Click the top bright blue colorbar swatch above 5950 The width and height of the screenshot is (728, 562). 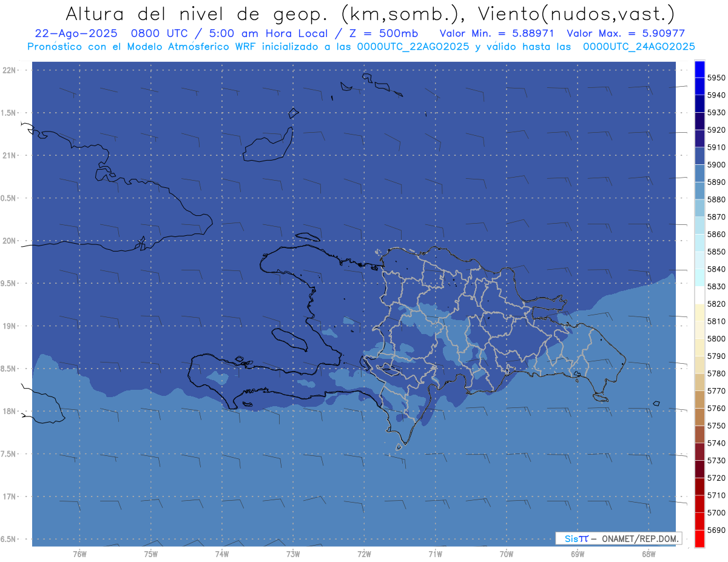pyautogui.click(x=699, y=69)
